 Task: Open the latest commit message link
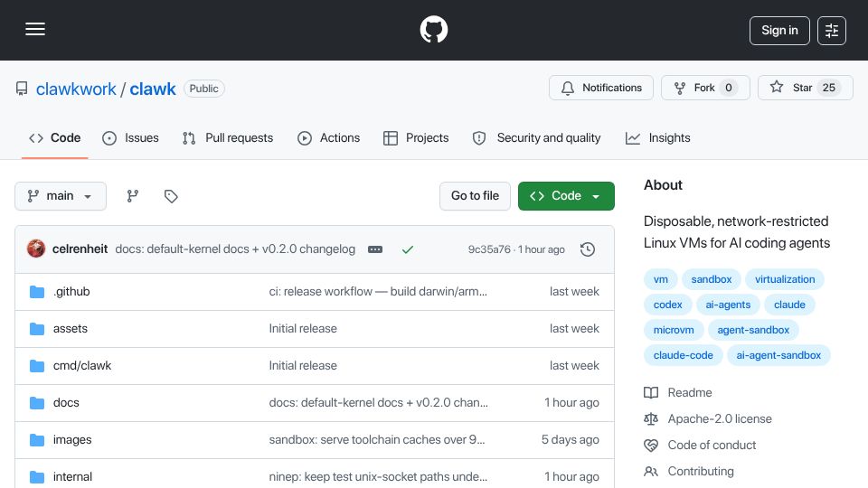click(235, 249)
